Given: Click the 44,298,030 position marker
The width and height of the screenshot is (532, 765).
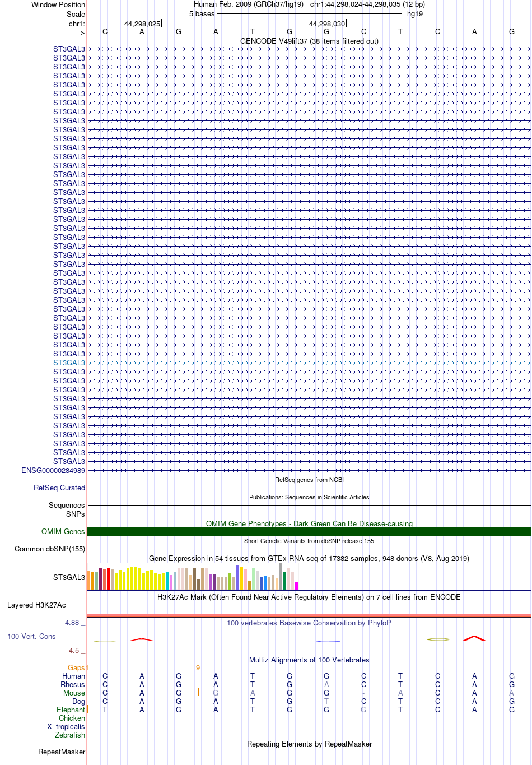Looking at the screenshot, I should (327, 24).
